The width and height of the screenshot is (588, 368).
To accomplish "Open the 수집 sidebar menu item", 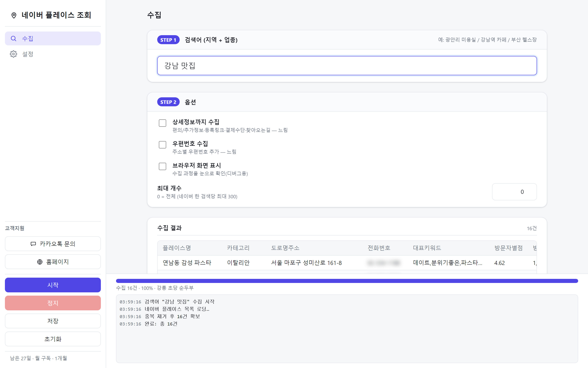I will (x=53, y=38).
